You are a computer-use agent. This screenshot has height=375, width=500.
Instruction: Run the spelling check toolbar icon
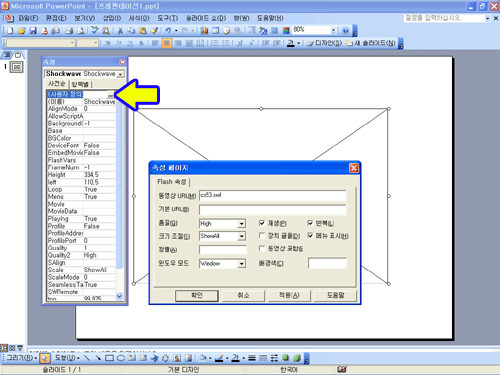click(x=95, y=31)
